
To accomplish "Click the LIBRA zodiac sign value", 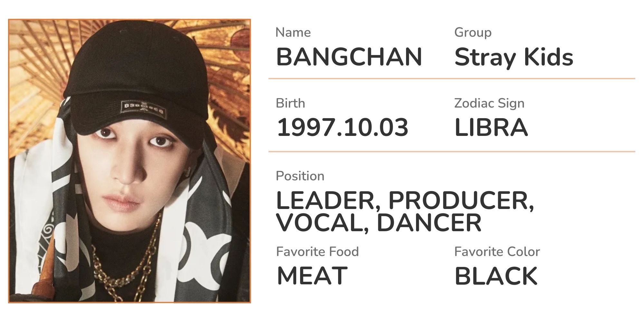I will click(491, 128).
